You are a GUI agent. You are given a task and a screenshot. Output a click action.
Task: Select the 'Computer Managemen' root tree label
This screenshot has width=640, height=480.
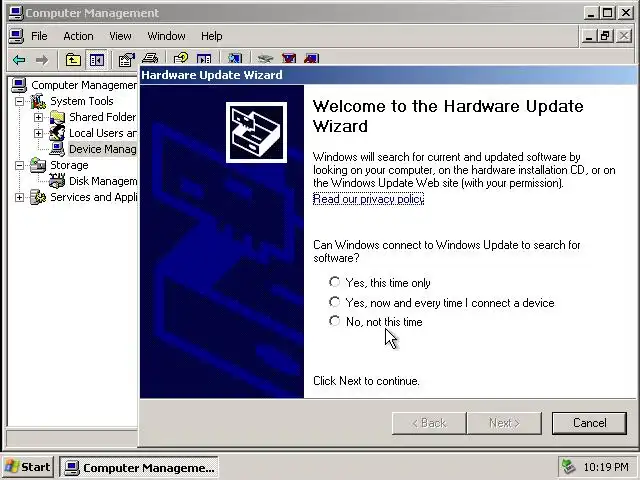point(84,85)
